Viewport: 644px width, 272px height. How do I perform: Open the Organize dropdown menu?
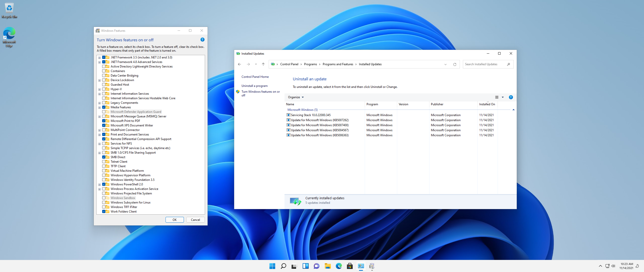pos(296,97)
